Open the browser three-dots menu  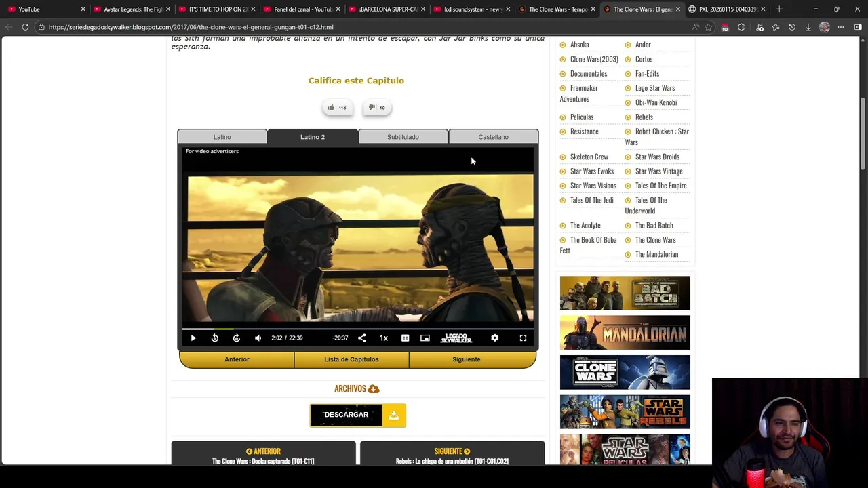point(841,27)
